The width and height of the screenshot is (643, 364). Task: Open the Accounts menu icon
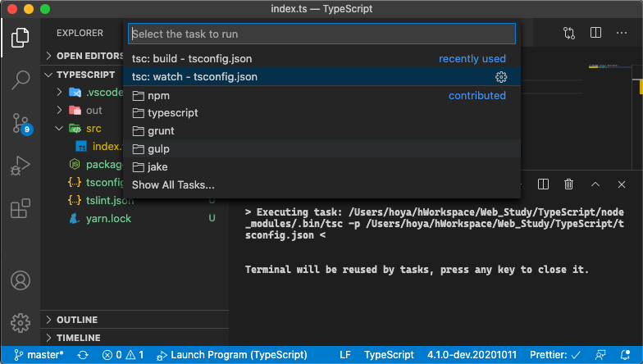tap(20, 280)
